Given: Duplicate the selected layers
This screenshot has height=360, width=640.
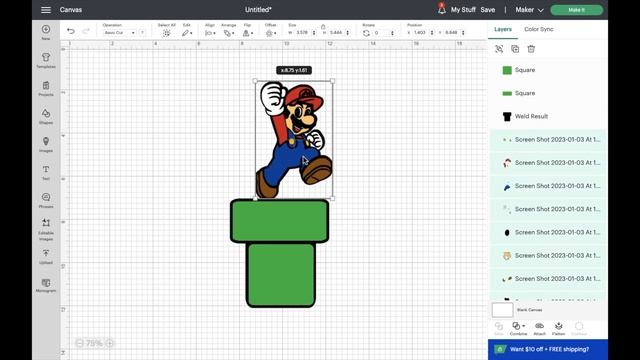Looking at the screenshot, I should point(515,49).
